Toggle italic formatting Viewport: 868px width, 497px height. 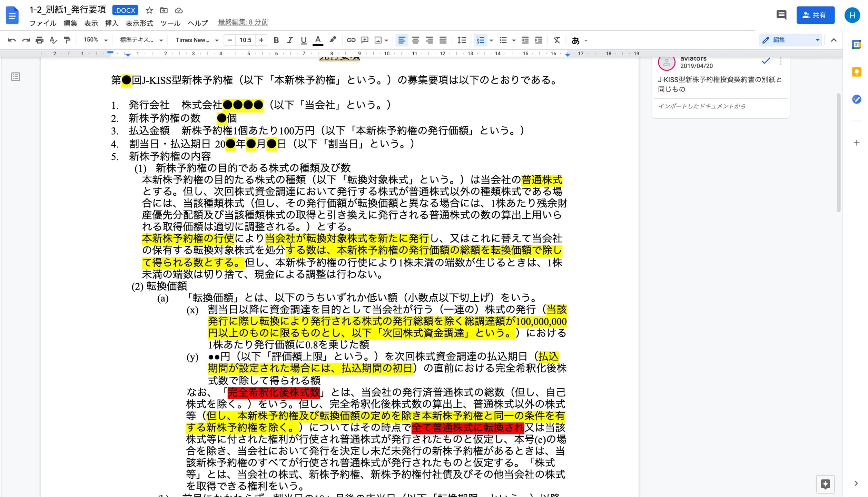pos(290,40)
